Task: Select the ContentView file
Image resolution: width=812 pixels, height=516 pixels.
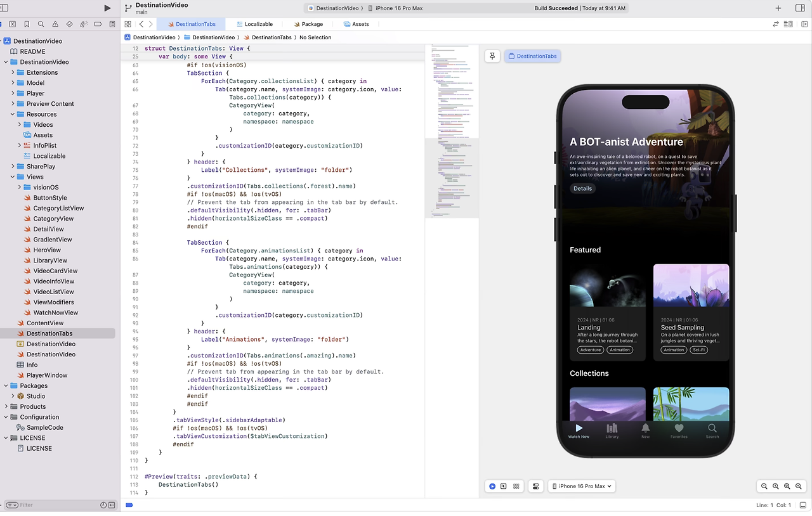Action: coord(45,323)
